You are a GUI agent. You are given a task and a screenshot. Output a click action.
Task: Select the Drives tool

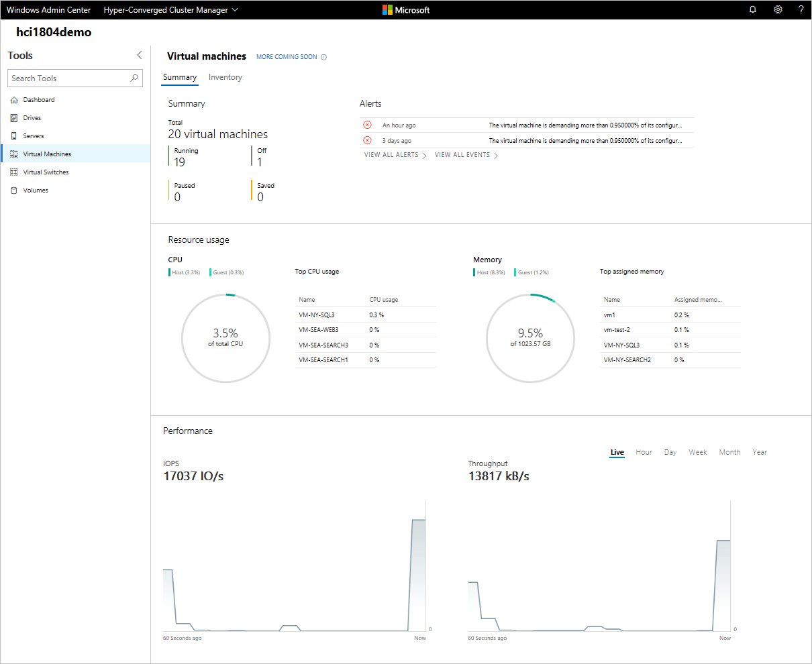pyautogui.click(x=33, y=117)
